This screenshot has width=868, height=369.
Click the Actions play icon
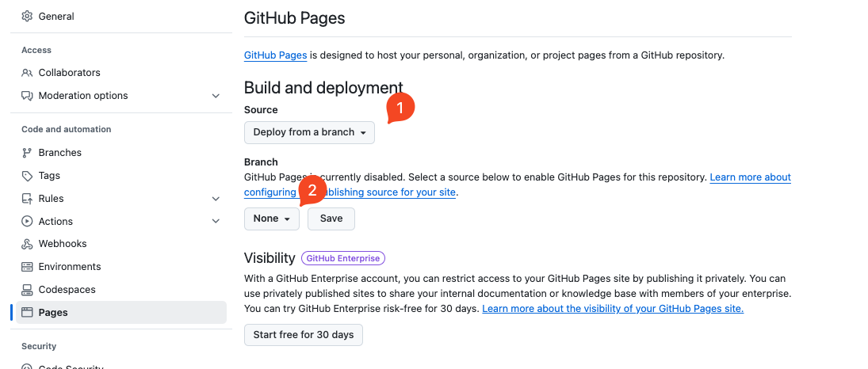[27, 222]
